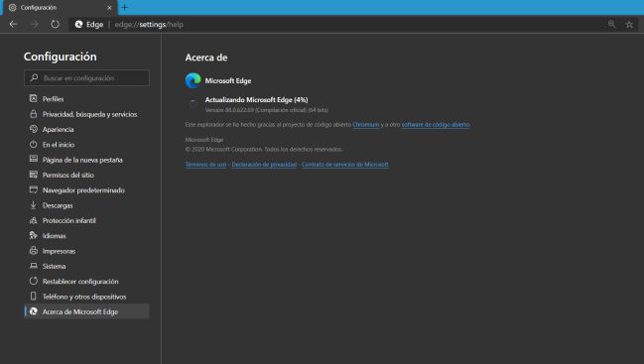Select the Configuración browser tab

(x=60, y=7)
